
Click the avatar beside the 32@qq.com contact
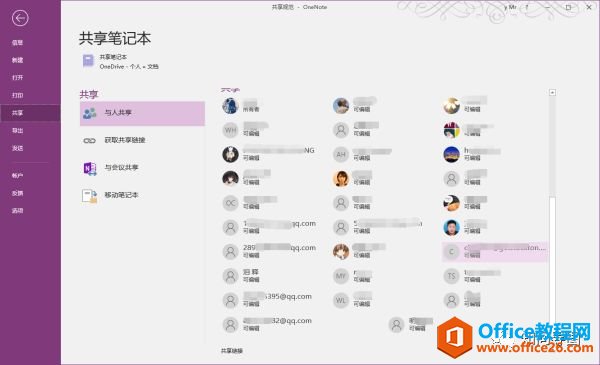[x=230, y=325]
